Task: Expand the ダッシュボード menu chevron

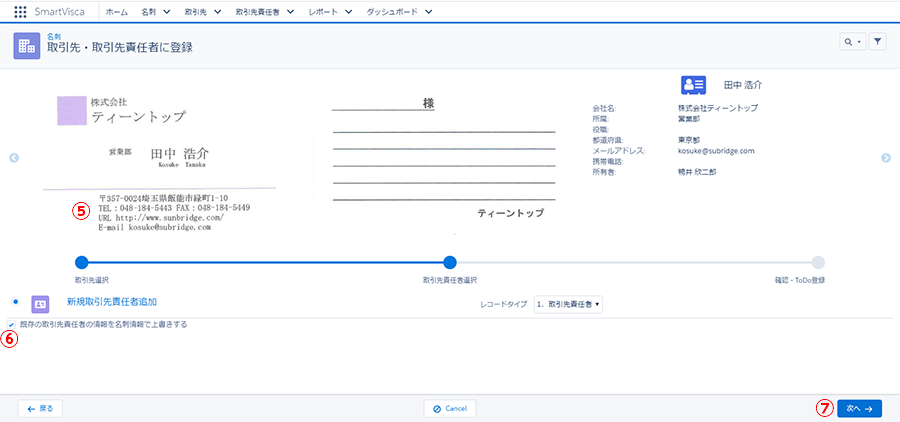Action: (428, 12)
